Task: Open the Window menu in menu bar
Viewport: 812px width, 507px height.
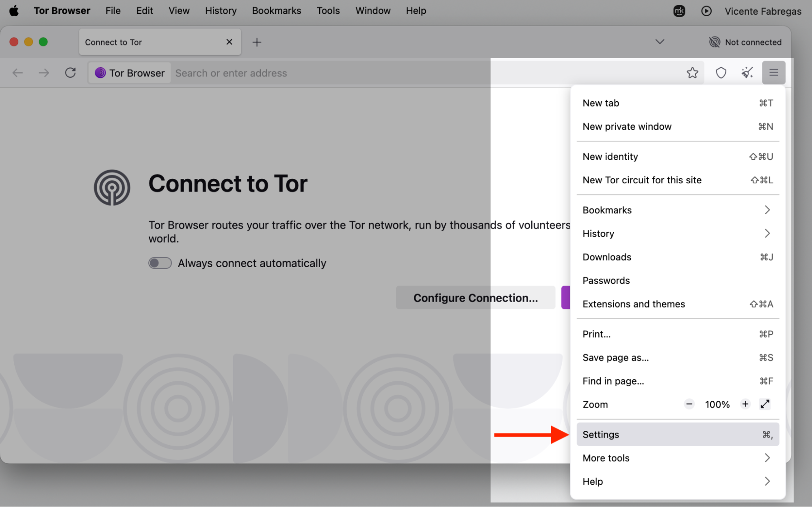Action: (x=373, y=11)
